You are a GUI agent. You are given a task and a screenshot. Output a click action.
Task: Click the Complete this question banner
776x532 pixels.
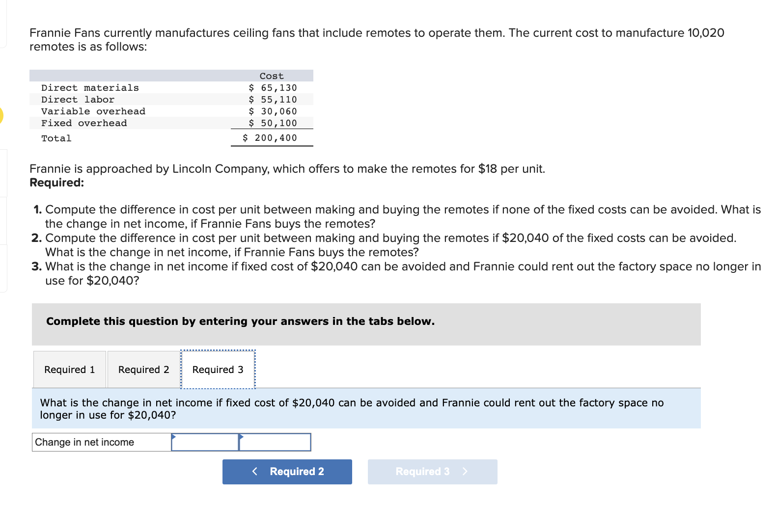coord(240,321)
